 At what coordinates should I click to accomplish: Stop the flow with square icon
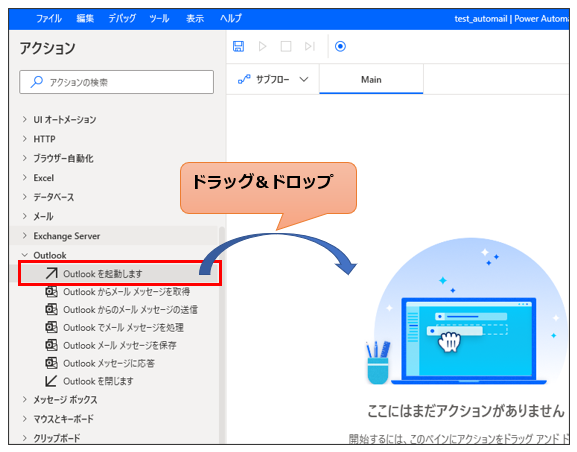click(x=286, y=46)
